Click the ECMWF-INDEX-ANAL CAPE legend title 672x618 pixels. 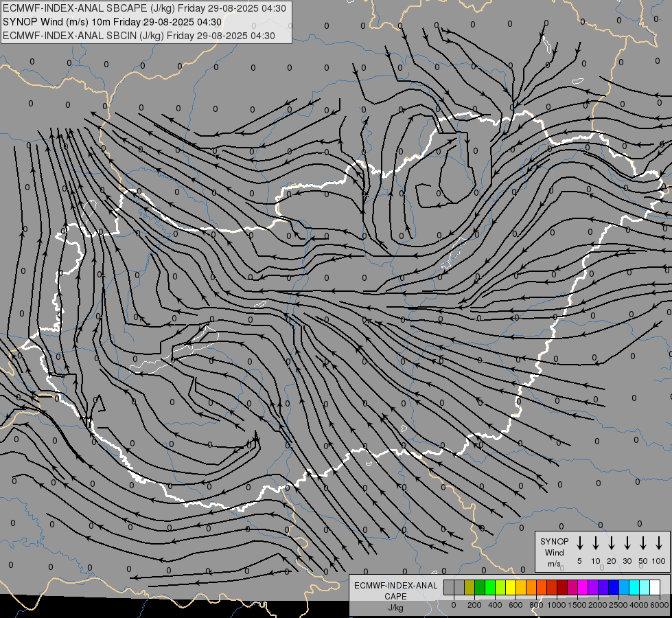[x=395, y=591]
